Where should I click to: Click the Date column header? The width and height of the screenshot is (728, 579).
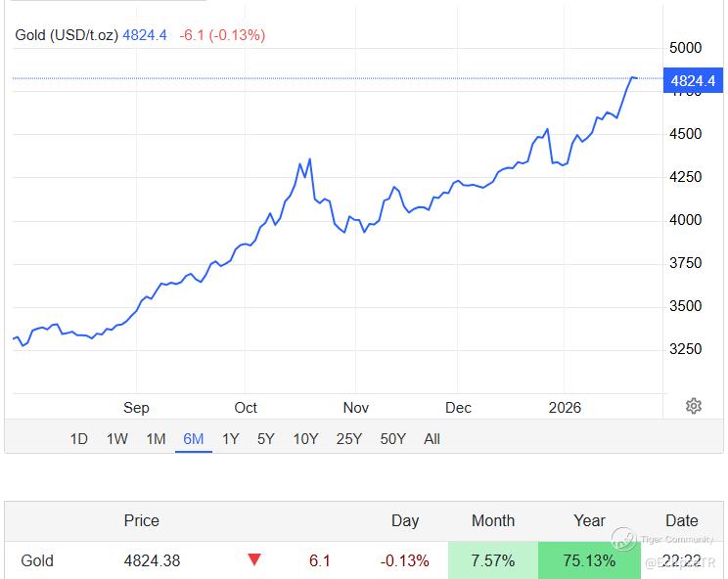682,521
